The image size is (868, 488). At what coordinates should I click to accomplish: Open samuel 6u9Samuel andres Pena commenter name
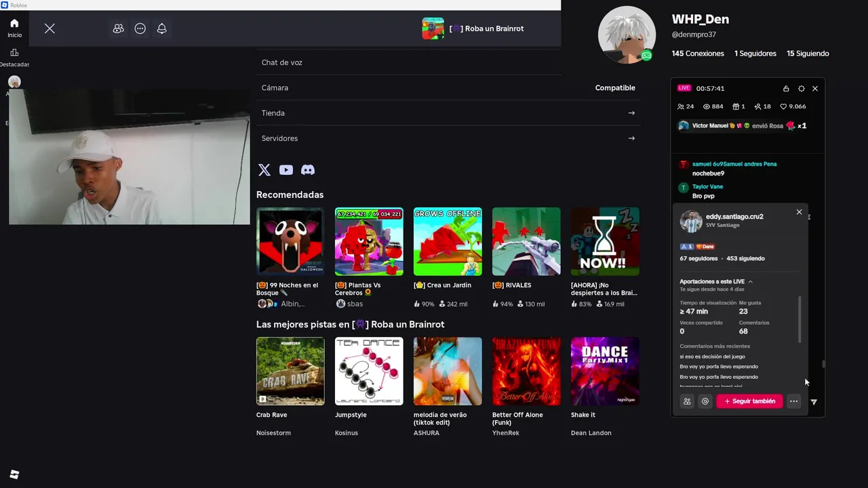coord(734,164)
